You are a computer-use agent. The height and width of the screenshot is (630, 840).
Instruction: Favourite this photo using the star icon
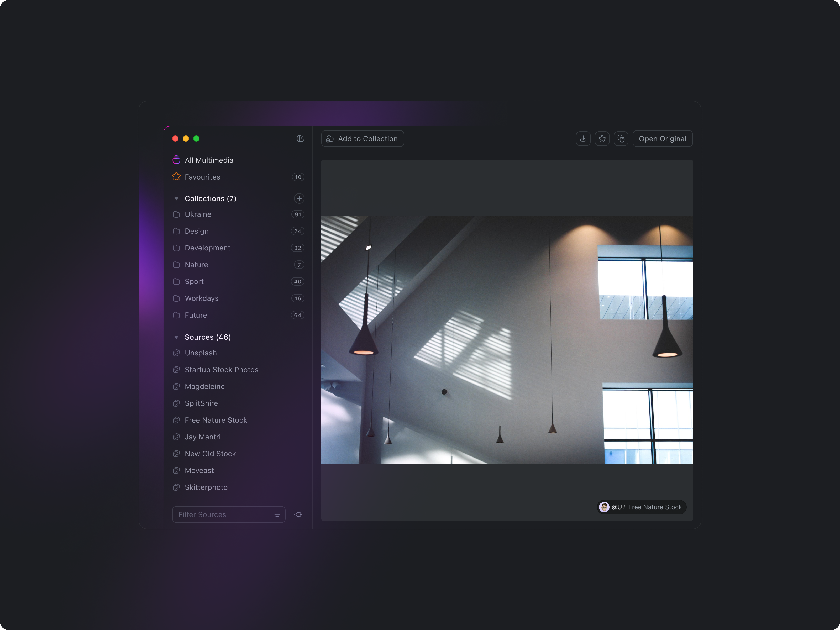tap(602, 139)
